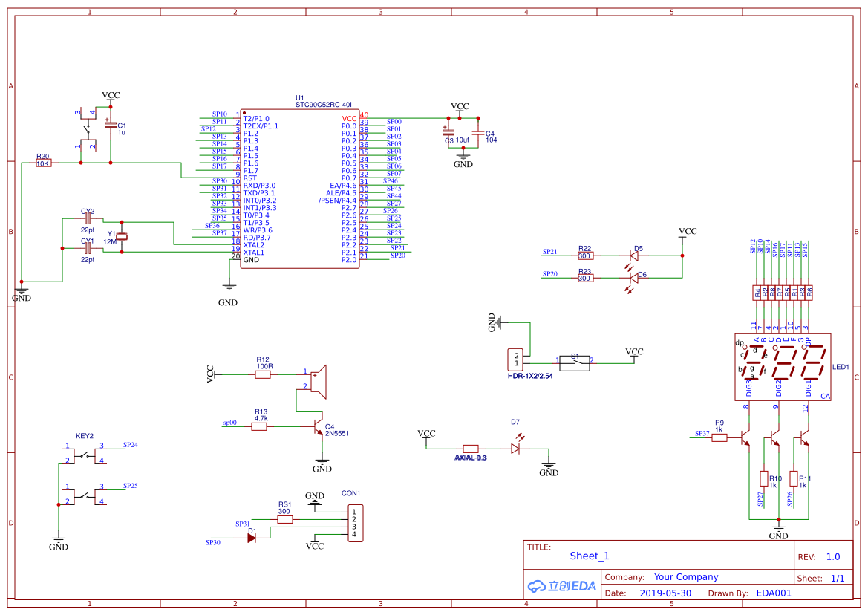Select the Sheet_1 title text

[x=590, y=556]
